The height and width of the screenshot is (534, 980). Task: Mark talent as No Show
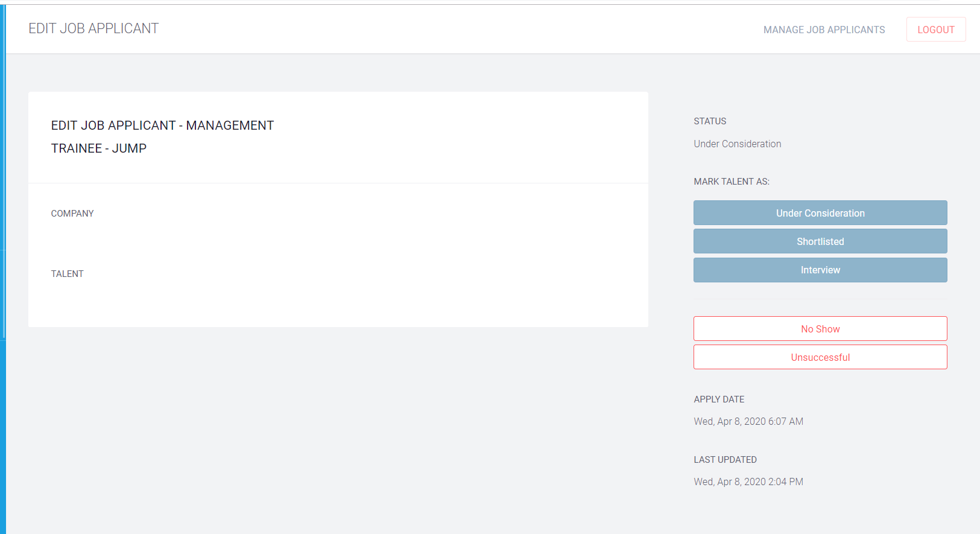click(820, 329)
